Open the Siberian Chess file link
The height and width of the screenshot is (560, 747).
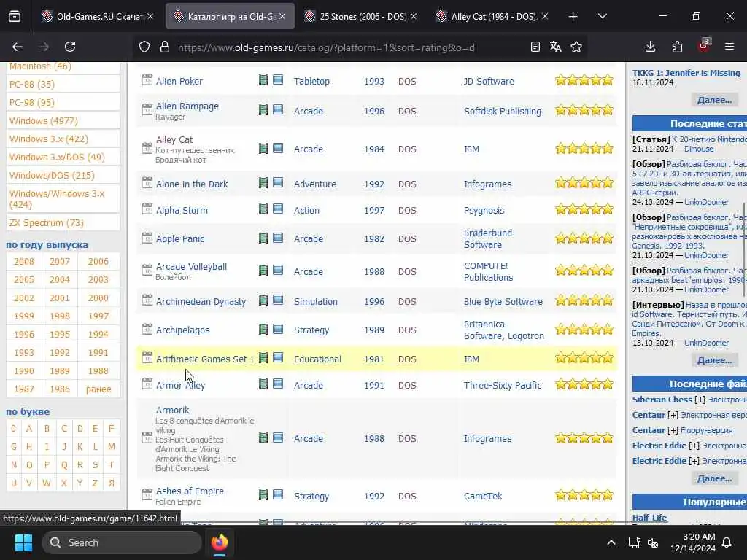tap(662, 400)
